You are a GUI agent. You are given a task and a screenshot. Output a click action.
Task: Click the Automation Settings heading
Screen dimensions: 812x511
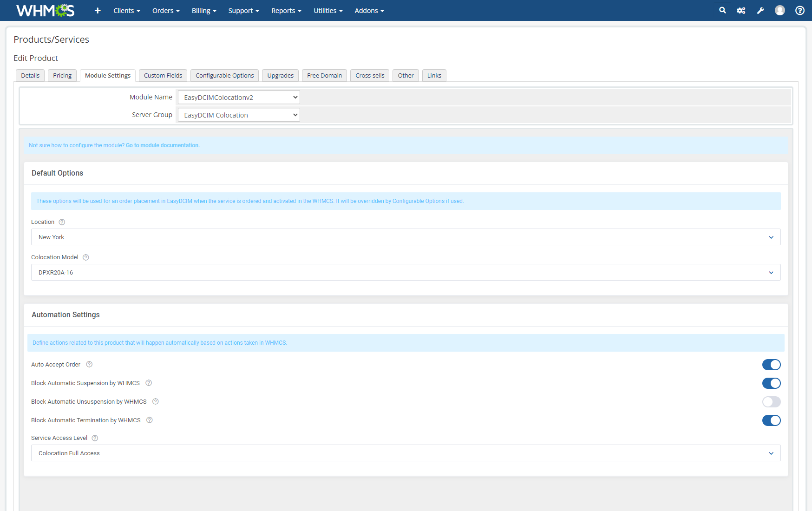65,314
